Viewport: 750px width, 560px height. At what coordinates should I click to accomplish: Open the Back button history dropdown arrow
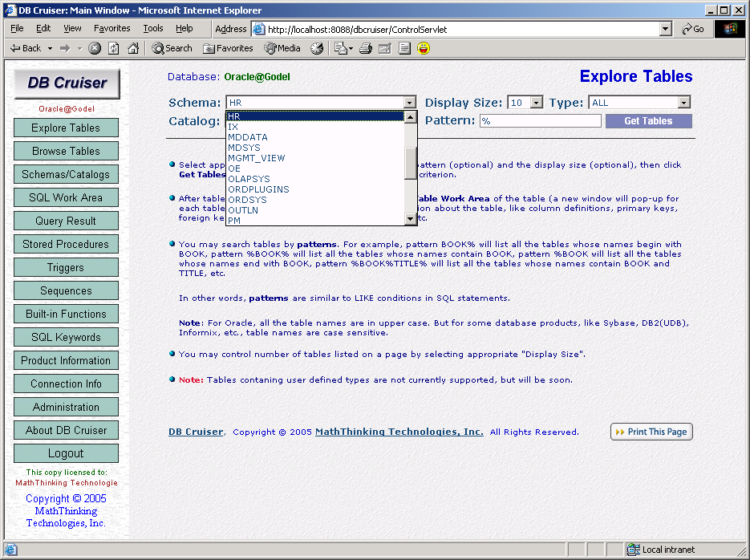coord(50,48)
